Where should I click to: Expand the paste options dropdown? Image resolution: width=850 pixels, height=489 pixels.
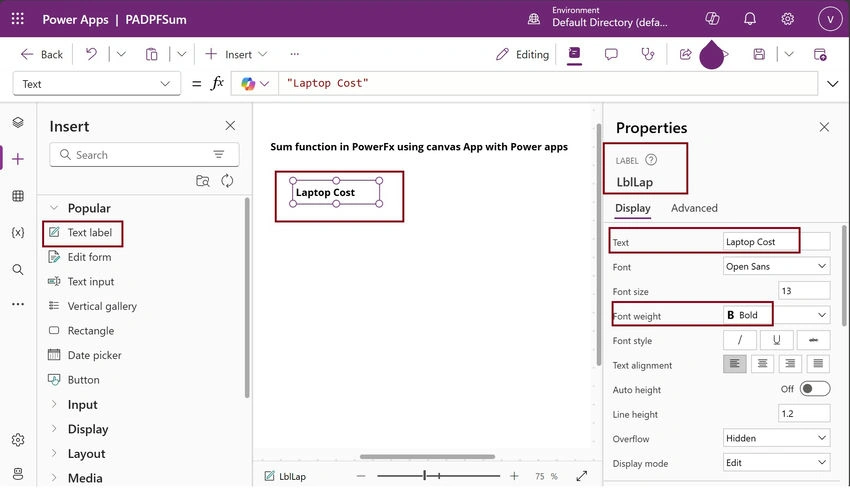tap(182, 54)
